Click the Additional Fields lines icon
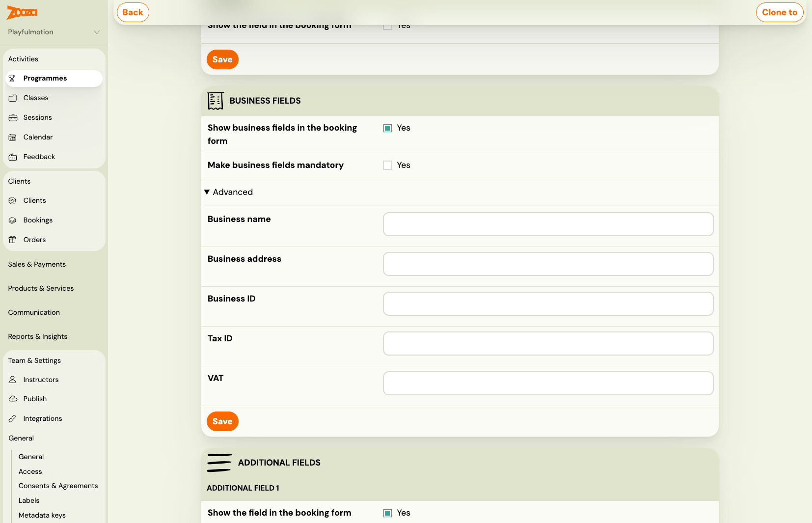The height and width of the screenshot is (523, 812). pos(219,463)
